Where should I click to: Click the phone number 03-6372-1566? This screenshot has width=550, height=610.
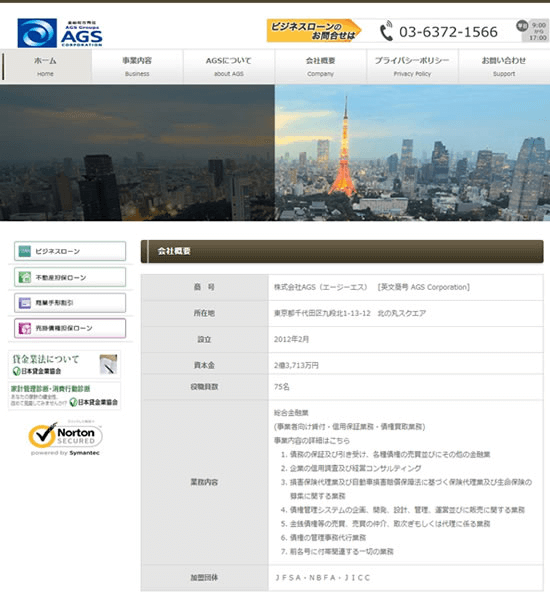(x=448, y=32)
